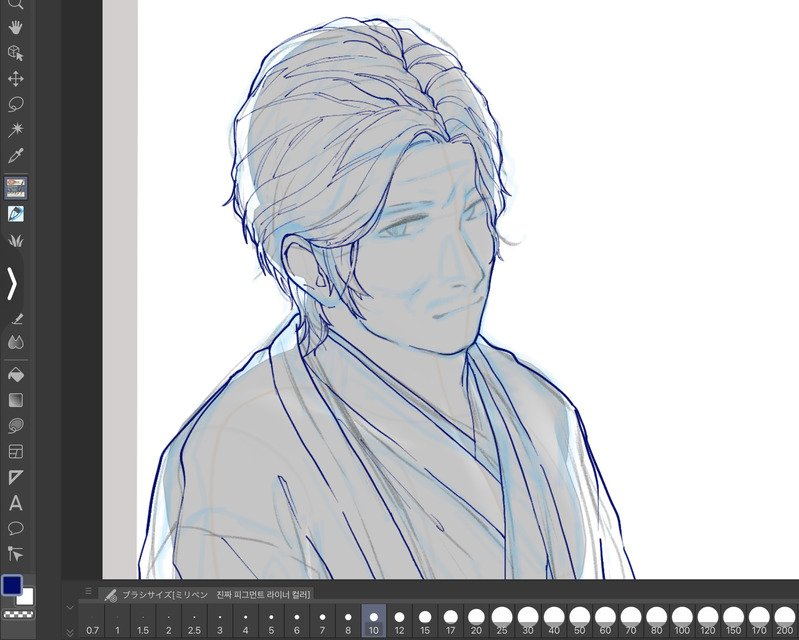
Task: Select the blue pen brush tool icon
Action: tap(15, 214)
